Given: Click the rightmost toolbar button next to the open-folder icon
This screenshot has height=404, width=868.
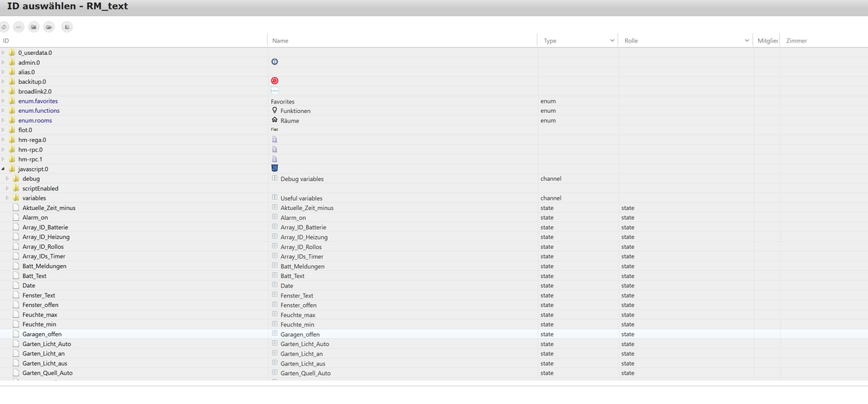Looking at the screenshot, I should coord(67,27).
